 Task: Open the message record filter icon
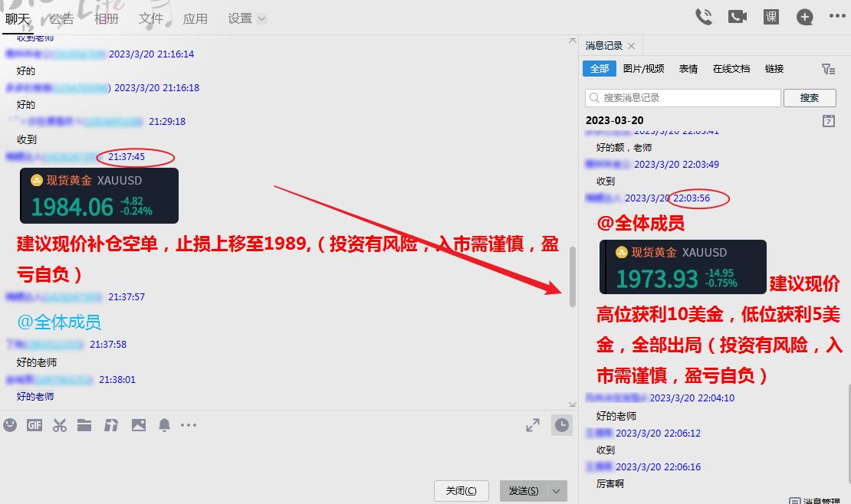point(828,69)
